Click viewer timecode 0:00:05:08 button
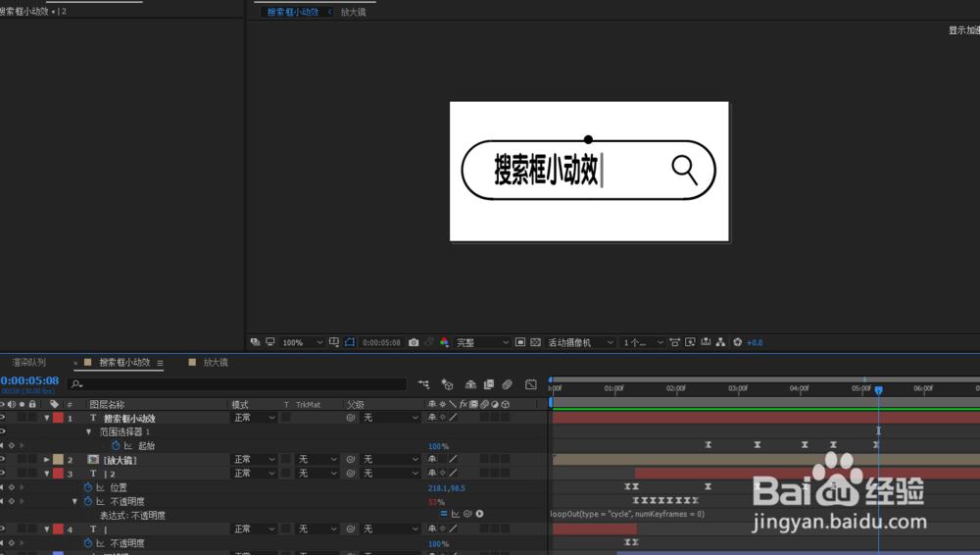Screen dimensions: 980x555 [x=381, y=342]
